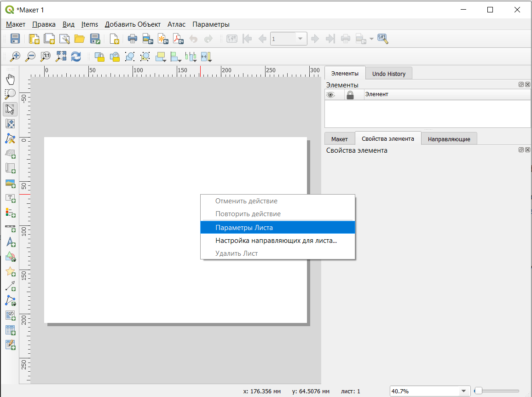Select the Pan layout hand tool
Screen dimensions: 532x397
[10, 79]
